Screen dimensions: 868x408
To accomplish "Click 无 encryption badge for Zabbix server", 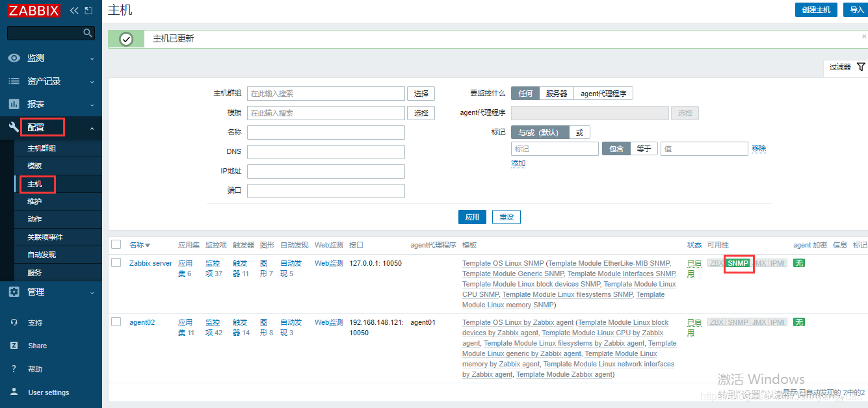I will pyautogui.click(x=799, y=263).
